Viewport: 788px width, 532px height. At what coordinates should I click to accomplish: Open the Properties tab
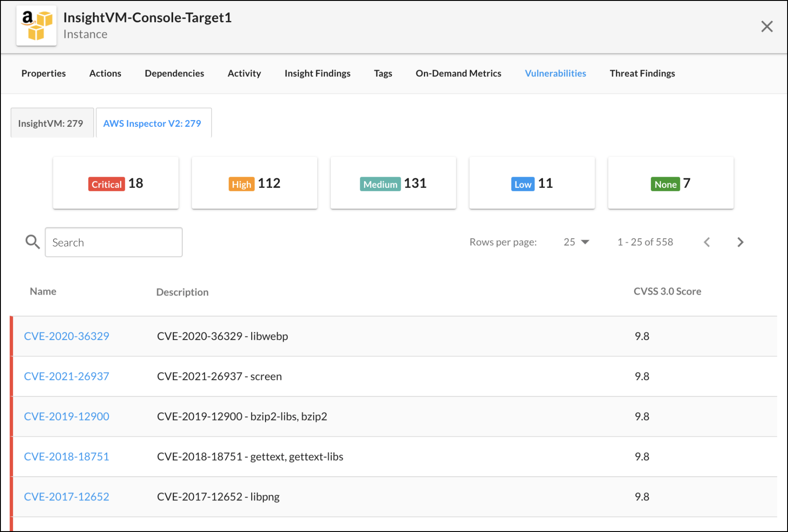(x=44, y=73)
